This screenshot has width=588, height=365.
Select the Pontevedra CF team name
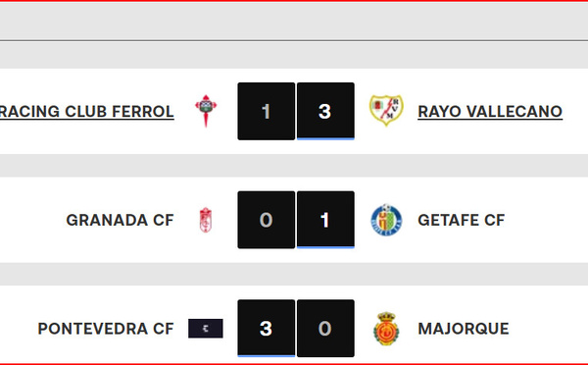click(106, 329)
